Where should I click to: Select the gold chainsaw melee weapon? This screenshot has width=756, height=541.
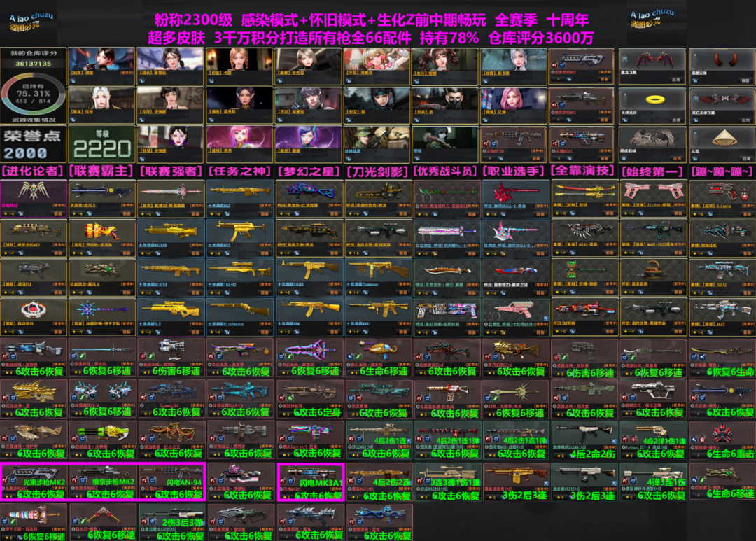point(377,198)
